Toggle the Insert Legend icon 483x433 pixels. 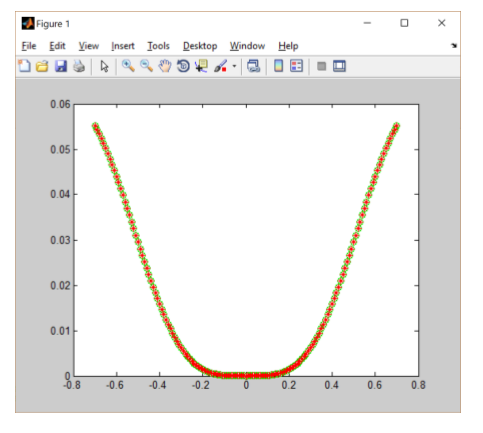click(x=296, y=66)
